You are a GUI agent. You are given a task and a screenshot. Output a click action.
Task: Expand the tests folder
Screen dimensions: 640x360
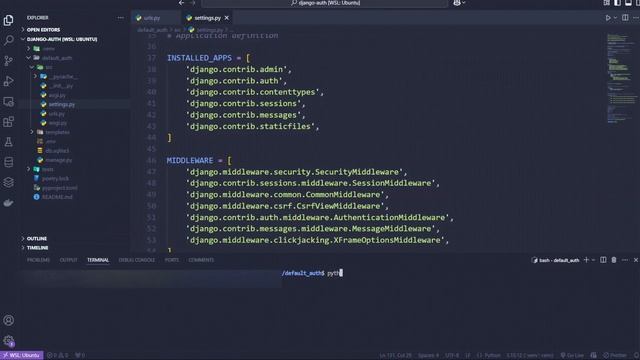[x=47, y=169]
